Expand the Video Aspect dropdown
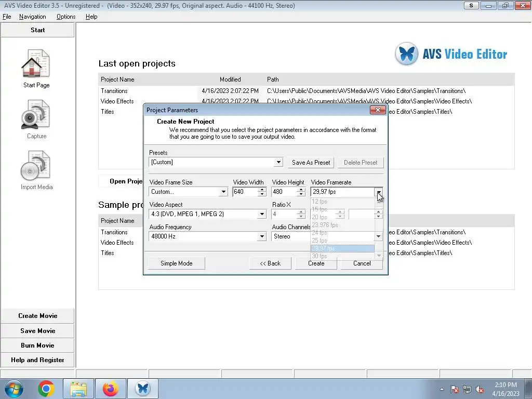This screenshot has height=399, width=532. click(x=262, y=214)
